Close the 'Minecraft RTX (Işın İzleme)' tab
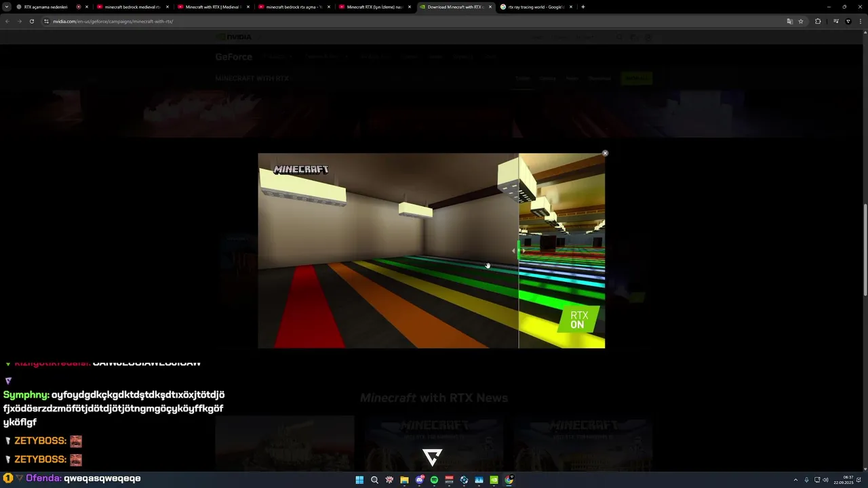 [x=410, y=7]
